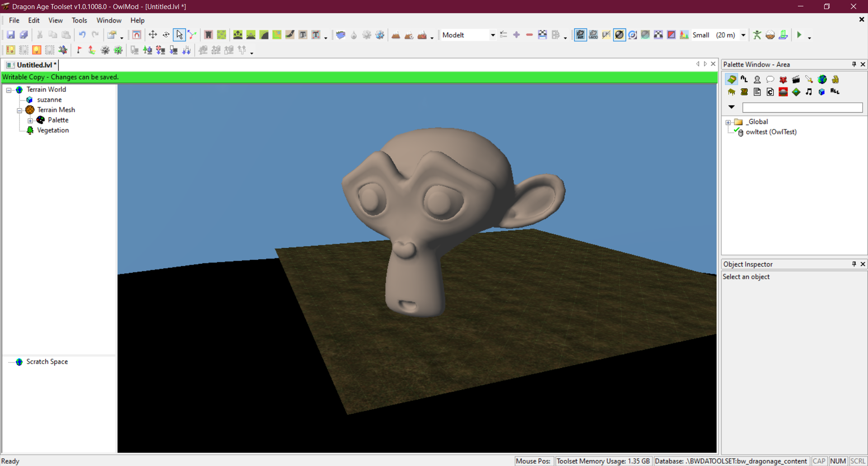Close the Palette Window panel
The height and width of the screenshot is (466, 868).
tap(863, 64)
